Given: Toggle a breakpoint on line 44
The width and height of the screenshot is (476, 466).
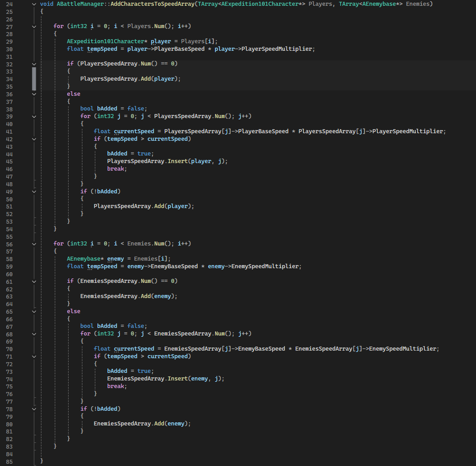Looking at the screenshot, I should (x=22, y=153).
